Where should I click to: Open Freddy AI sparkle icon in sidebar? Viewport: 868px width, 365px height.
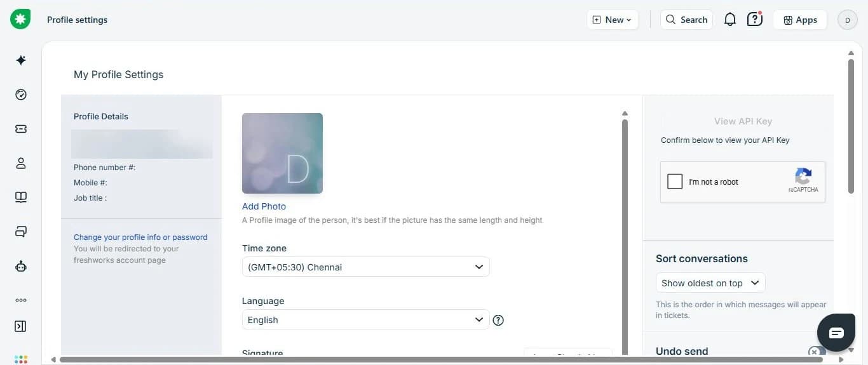(21, 60)
